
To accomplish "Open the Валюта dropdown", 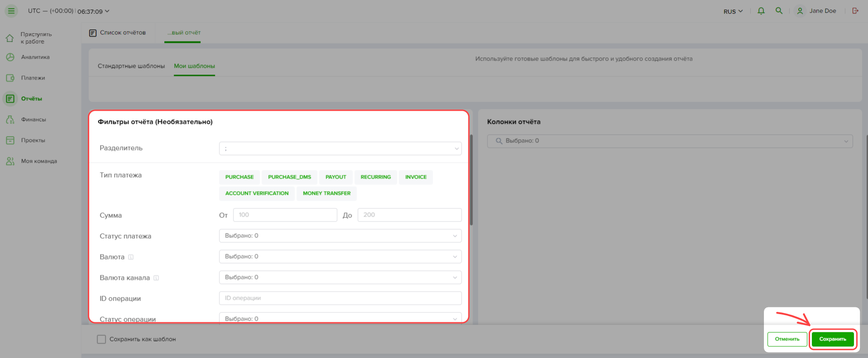I will coord(340,257).
